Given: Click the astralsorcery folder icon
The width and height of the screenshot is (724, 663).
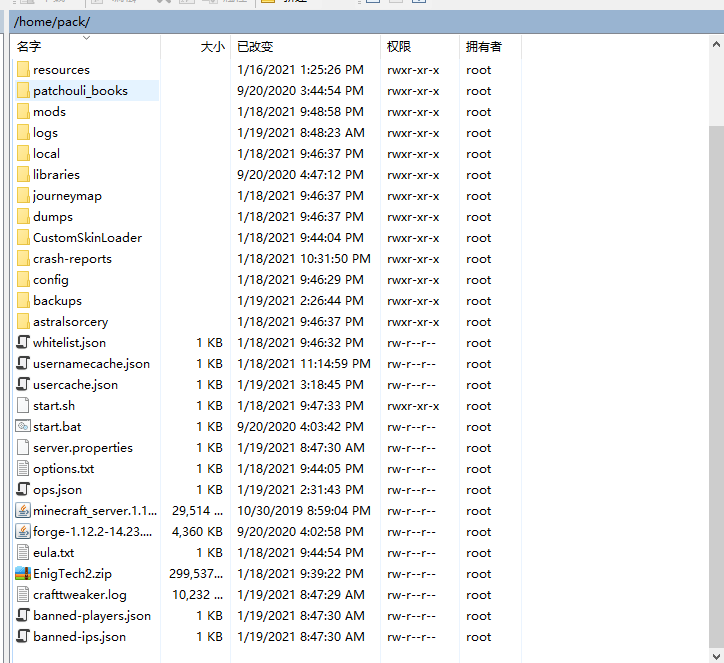Looking at the screenshot, I should point(23,322).
